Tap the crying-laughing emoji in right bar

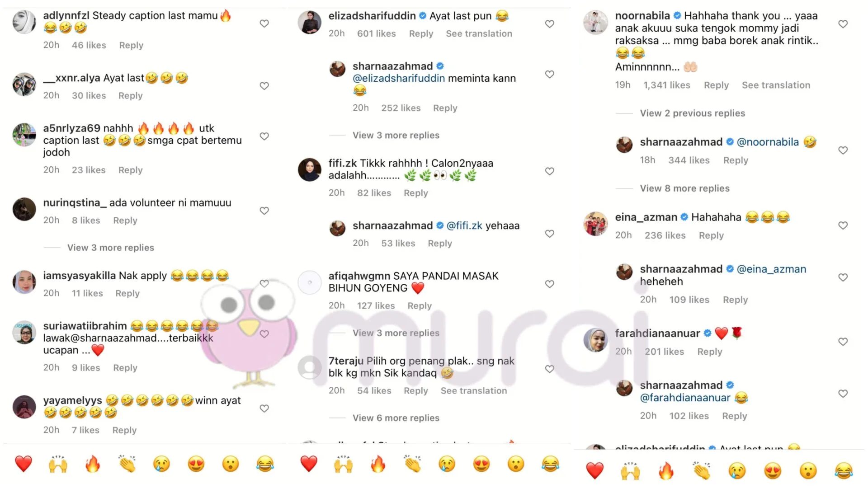pos(844,471)
